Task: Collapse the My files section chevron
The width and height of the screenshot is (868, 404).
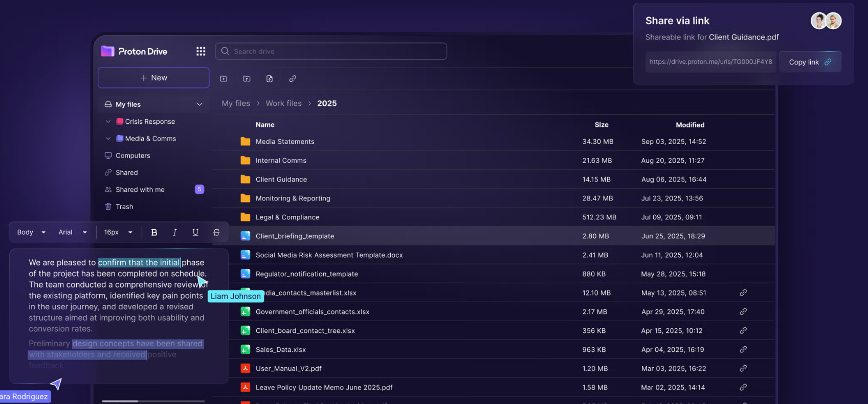Action: pyautogui.click(x=199, y=104)
